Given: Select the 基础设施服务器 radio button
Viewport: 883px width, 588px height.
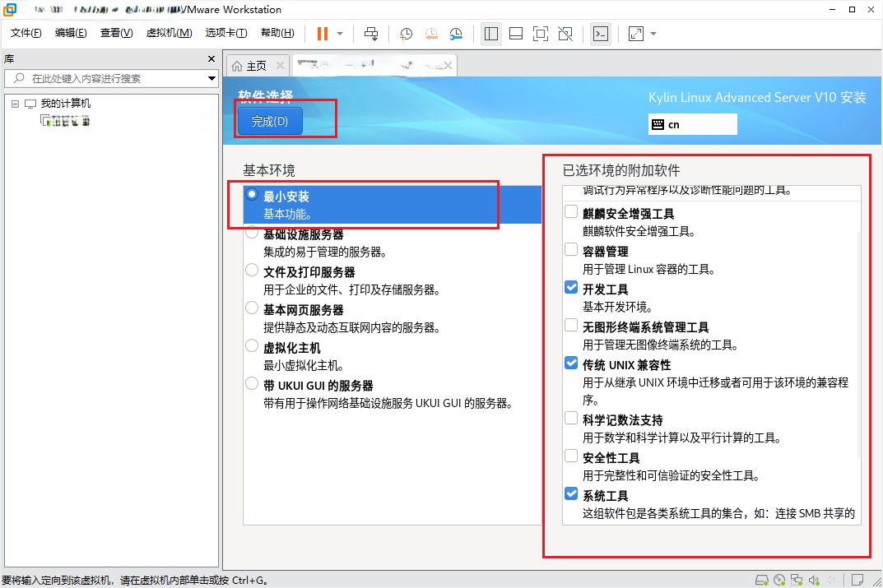Looking at the screenshot, I should (252, 233).
